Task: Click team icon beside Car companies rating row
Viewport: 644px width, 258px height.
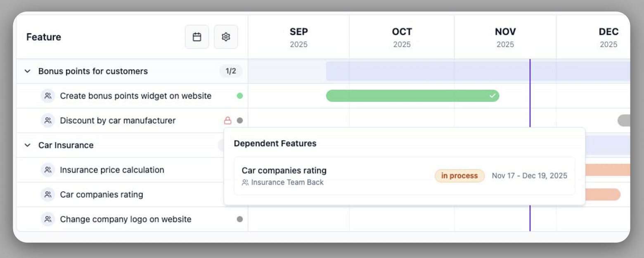Action: tap(48, 195)
